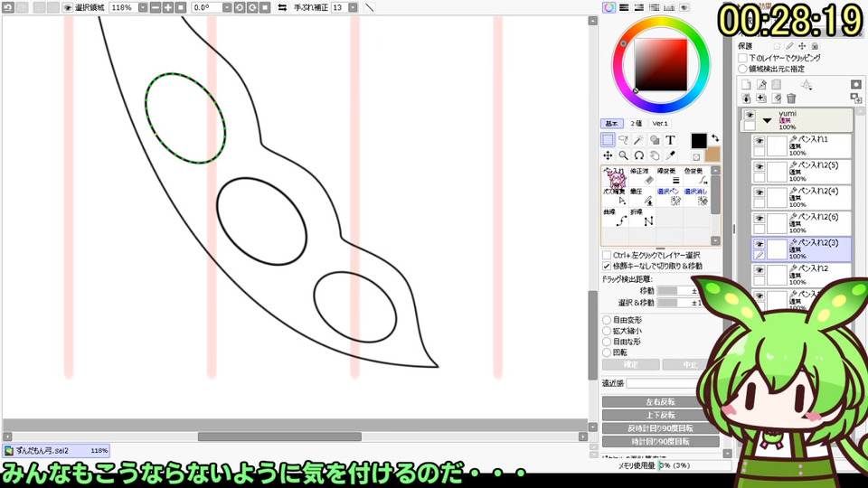Image resolution: width=868 pixels, height=488 pixels.
Task: Click the delete layer trash icon
Action: click(791, 99)
